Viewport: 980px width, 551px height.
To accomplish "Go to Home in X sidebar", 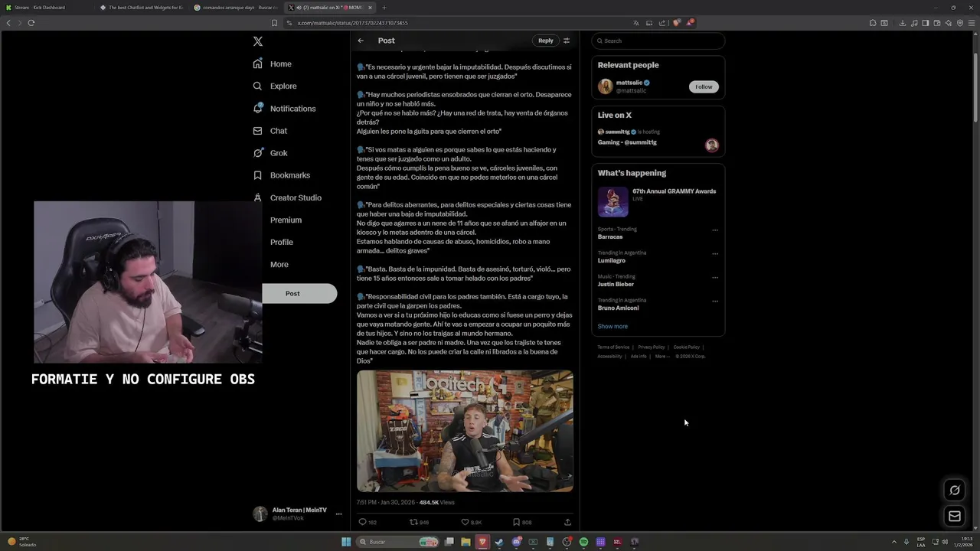I will [x=273, y=64].
